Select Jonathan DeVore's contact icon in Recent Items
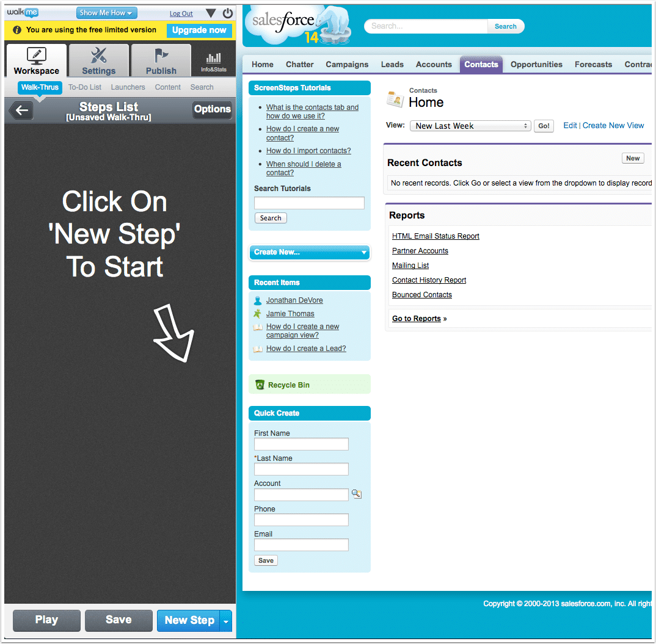The height and width of the screenshot is (644, 656). (x=258, y=300)
